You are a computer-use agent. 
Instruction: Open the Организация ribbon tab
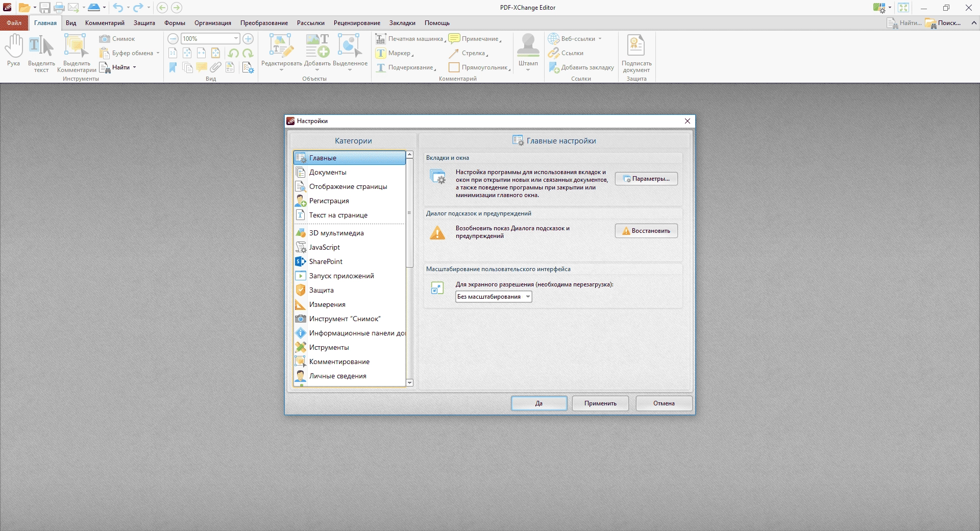point(213,23)
